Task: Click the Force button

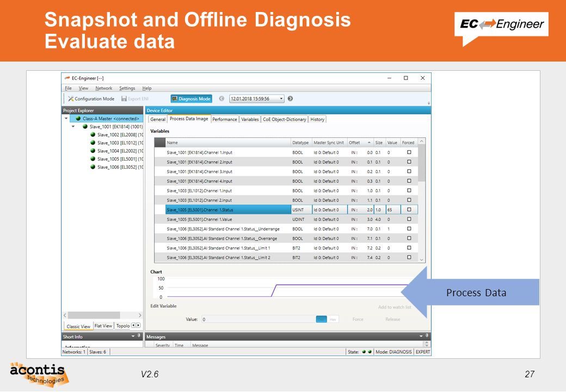Action: [358, 319]
